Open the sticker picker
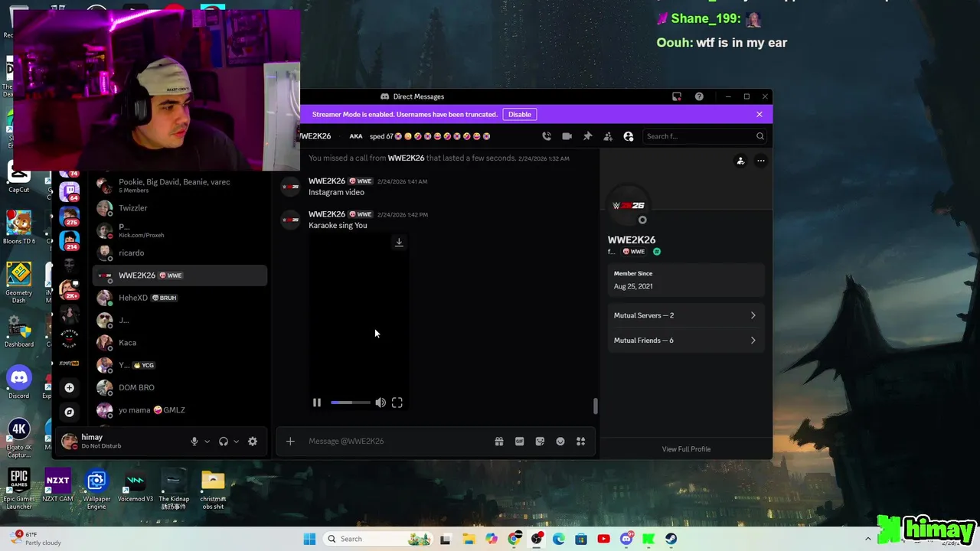 coord(540,441)
